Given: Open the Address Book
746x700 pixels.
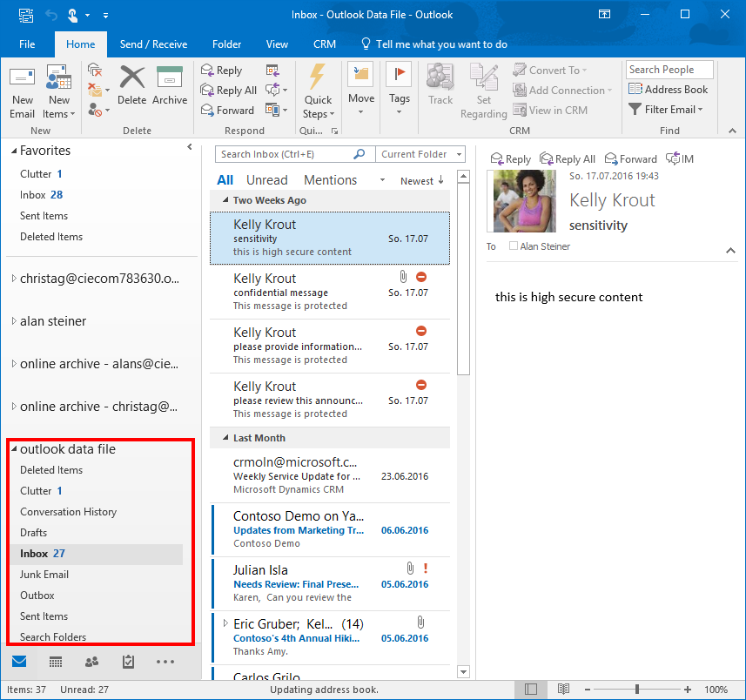Looking at the screenshot, I should point(668,90).
